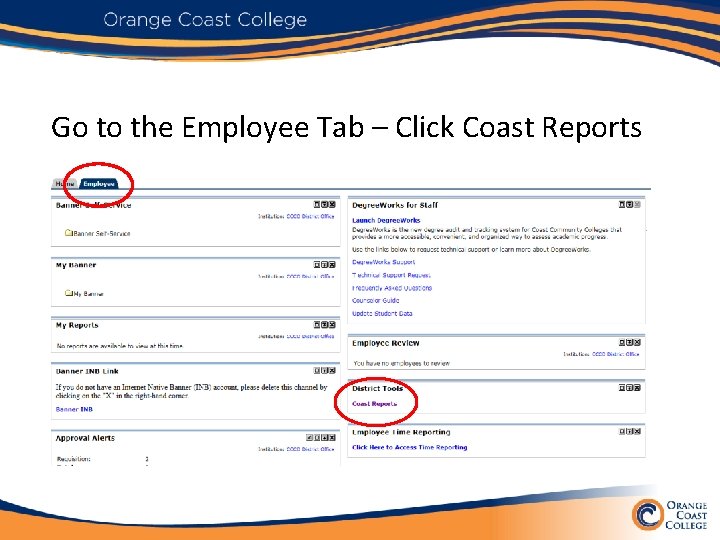Viewport: 720px width, 540px height.
Task: Remove DegreeWorks for Staff channel with X
Action: click(x=637, y=205)
